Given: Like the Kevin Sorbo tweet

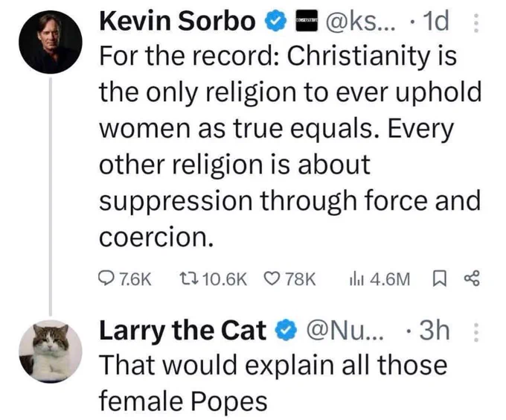Looking at the screenshot, I should [x=289, y=279].
